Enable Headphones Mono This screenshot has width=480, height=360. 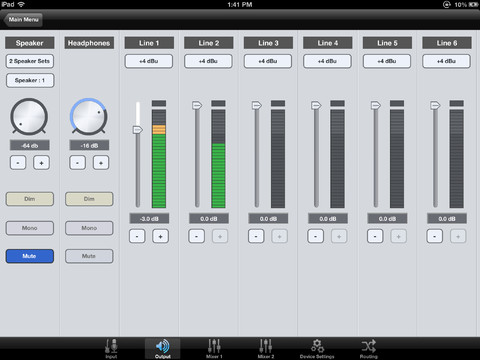(89, 228)
